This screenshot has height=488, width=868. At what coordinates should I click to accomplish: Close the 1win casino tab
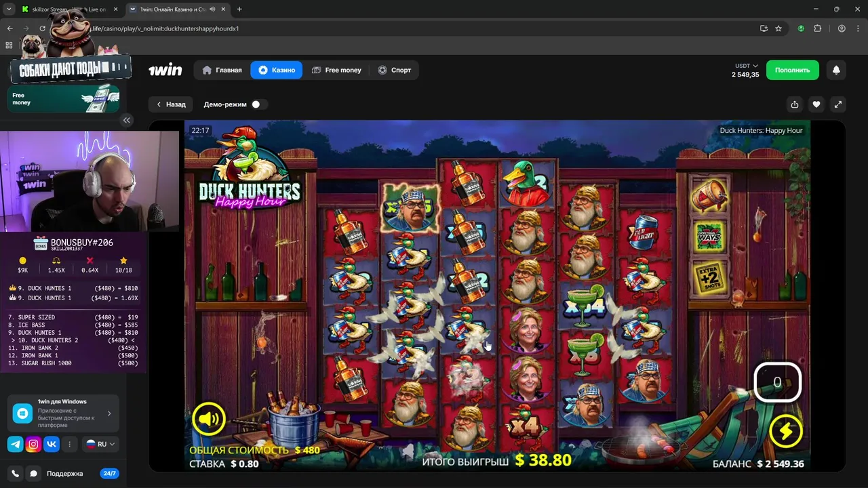point(223,9)
